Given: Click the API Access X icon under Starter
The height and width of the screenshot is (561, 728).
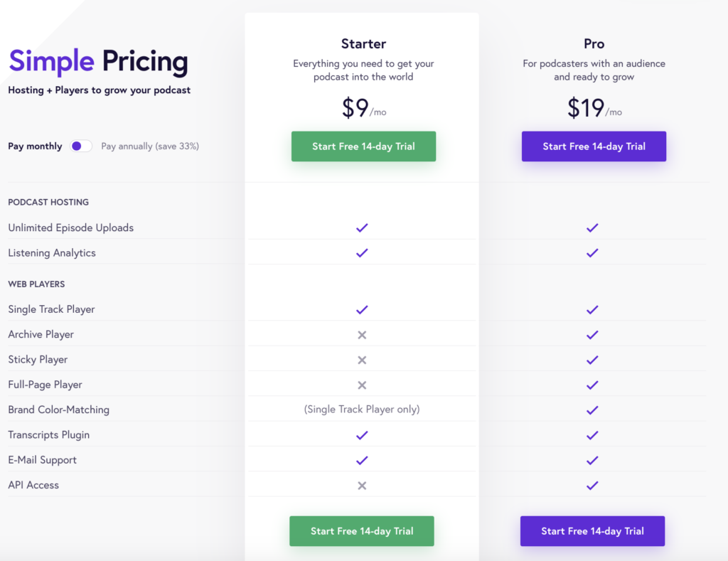Looking at the screenshot, I should [362, 485].
